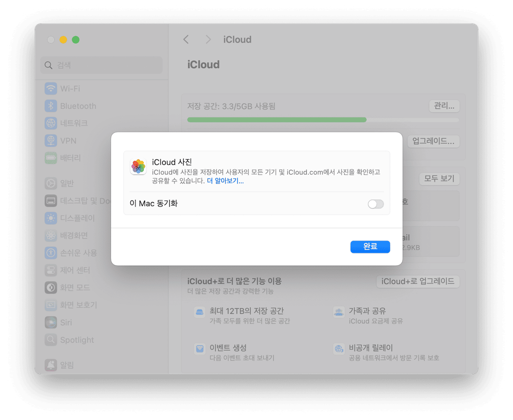Click the 관리... storage button
This screenshot has height=420, width=513.
coord(444,106)
